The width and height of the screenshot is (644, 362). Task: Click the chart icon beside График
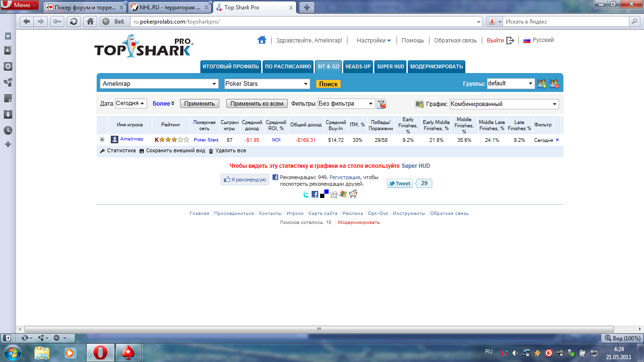419,104
